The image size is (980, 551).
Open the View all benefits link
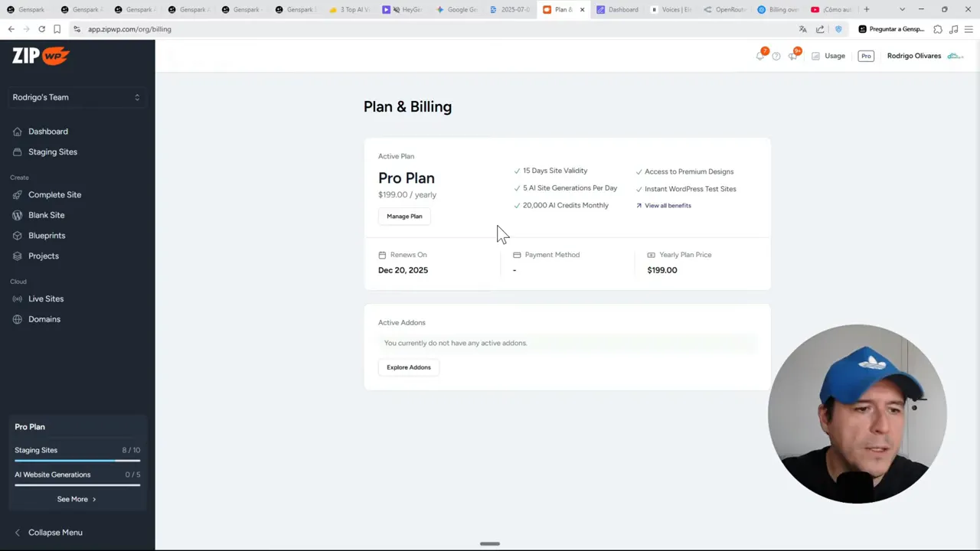pos(667,206)
